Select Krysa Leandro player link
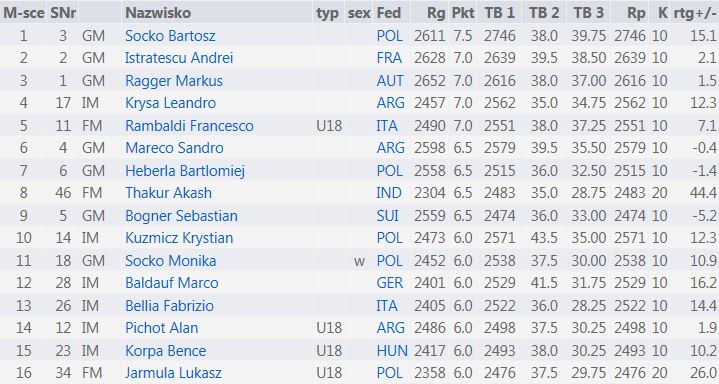 pyautogui.click(x=170, y=103)
